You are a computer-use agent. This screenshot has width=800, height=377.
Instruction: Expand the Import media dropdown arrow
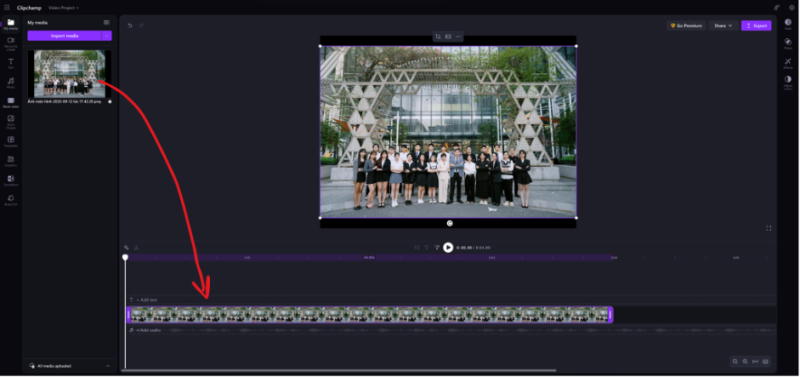[x=107, y=36]
